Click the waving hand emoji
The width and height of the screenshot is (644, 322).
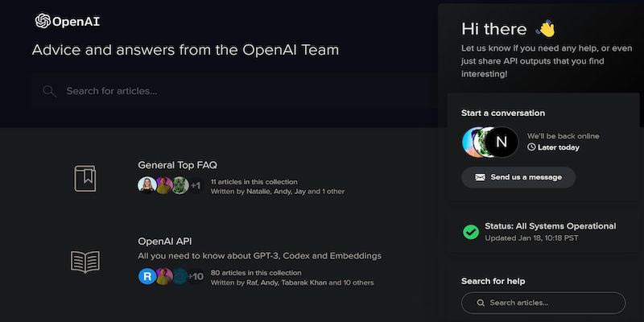pyautogui.click(x=546, y=29)
